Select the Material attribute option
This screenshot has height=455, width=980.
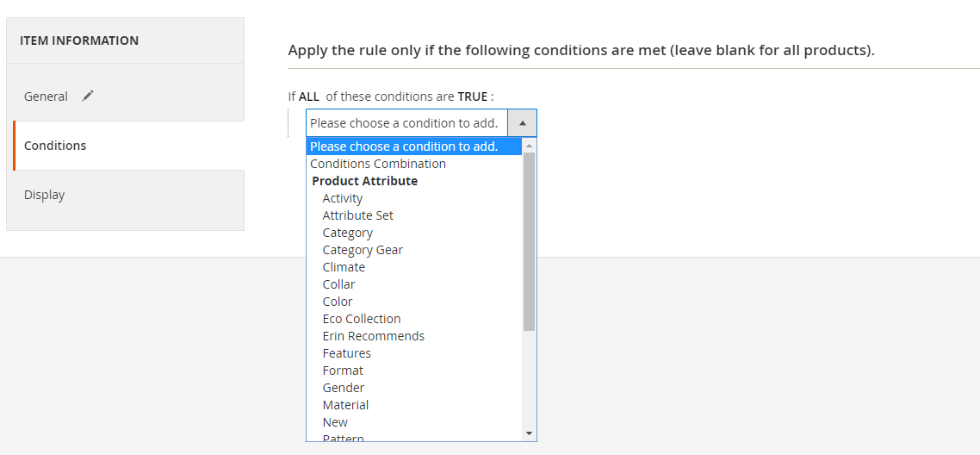(x=345, y=405)
